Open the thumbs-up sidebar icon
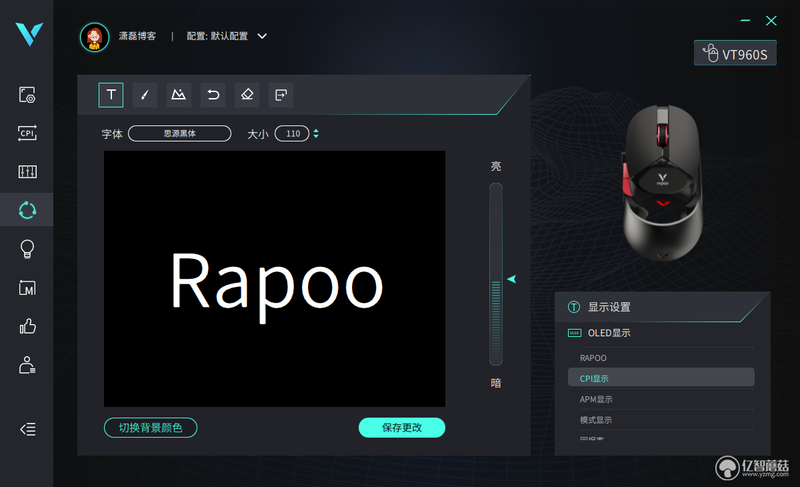This screenshot has height=487, width=800. (27, 326)
